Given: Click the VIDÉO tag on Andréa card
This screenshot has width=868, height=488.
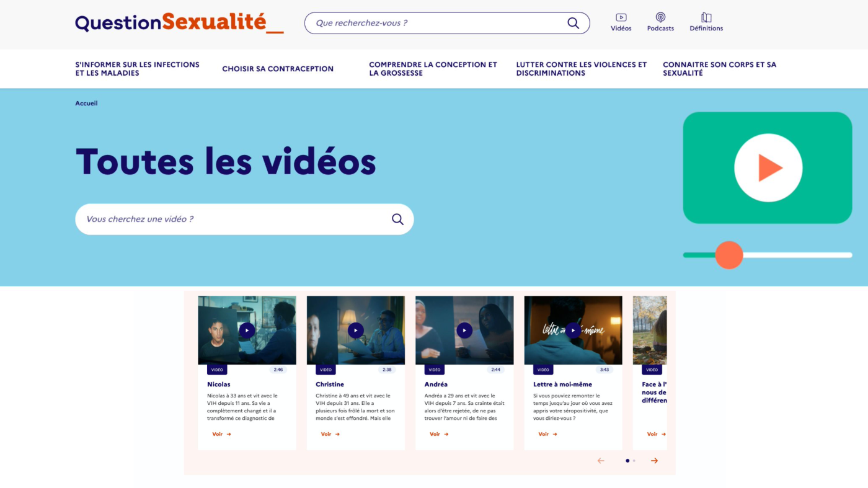Looking at the screenshot, I should pos(435,370).
